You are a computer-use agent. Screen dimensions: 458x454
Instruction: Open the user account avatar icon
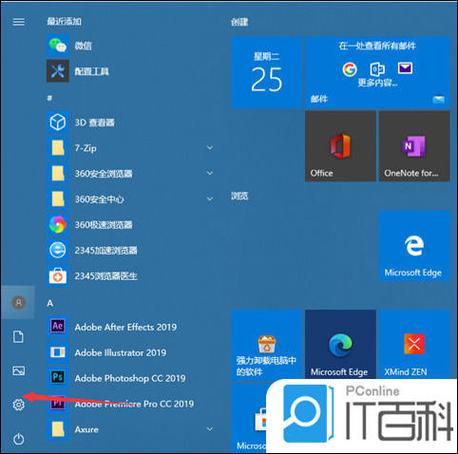pos(18,302)
